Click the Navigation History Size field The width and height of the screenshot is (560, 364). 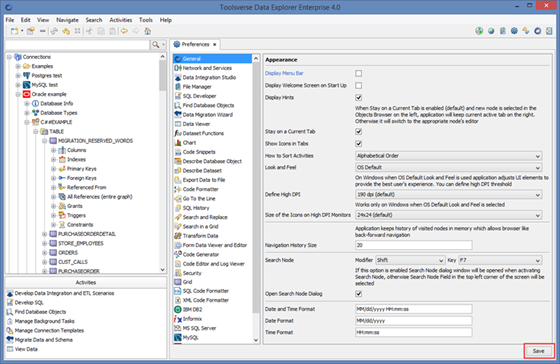pos(414,245)
